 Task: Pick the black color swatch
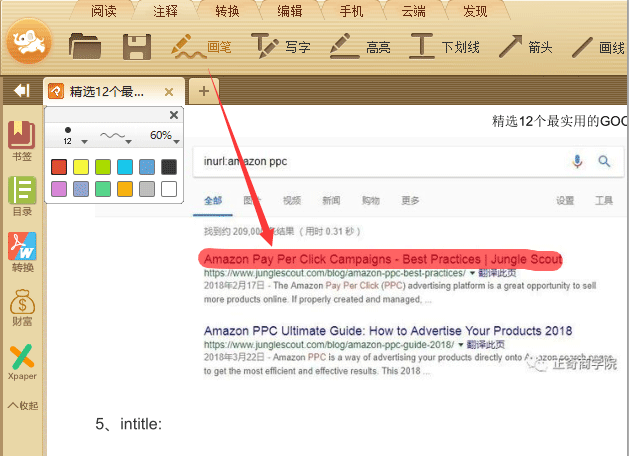(x=169, y=167)
